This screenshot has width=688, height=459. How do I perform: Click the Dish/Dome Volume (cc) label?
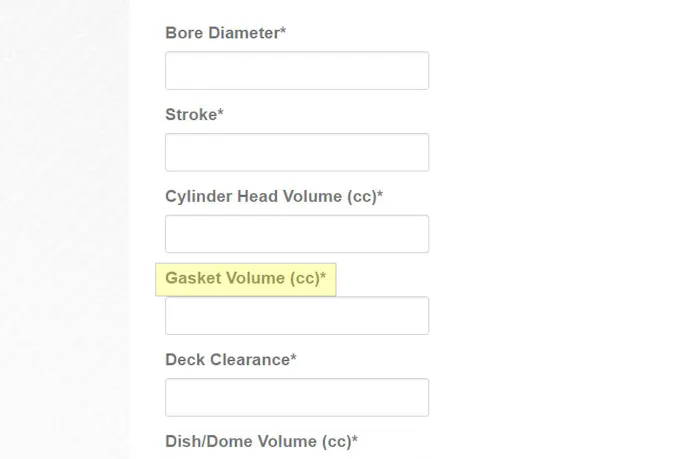(258, 441)
